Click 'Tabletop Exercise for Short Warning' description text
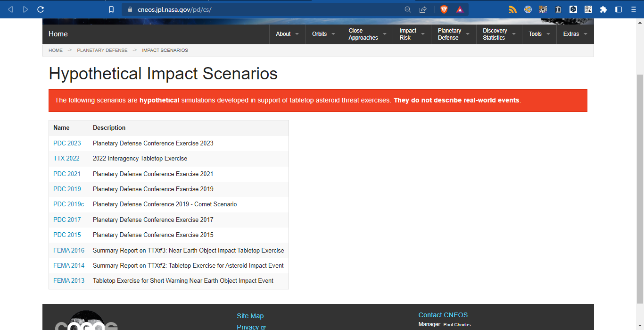Image resolution: width=644 pixels, height=330 pixels. (183, 280)
